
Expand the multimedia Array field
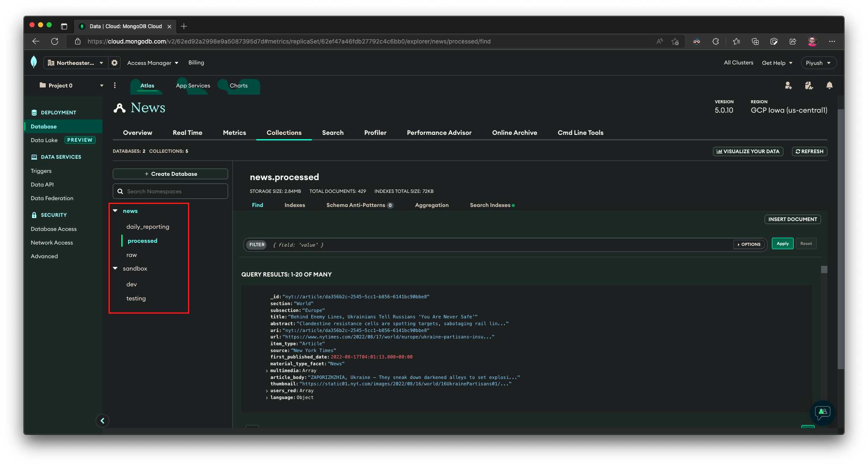(267, 371)
